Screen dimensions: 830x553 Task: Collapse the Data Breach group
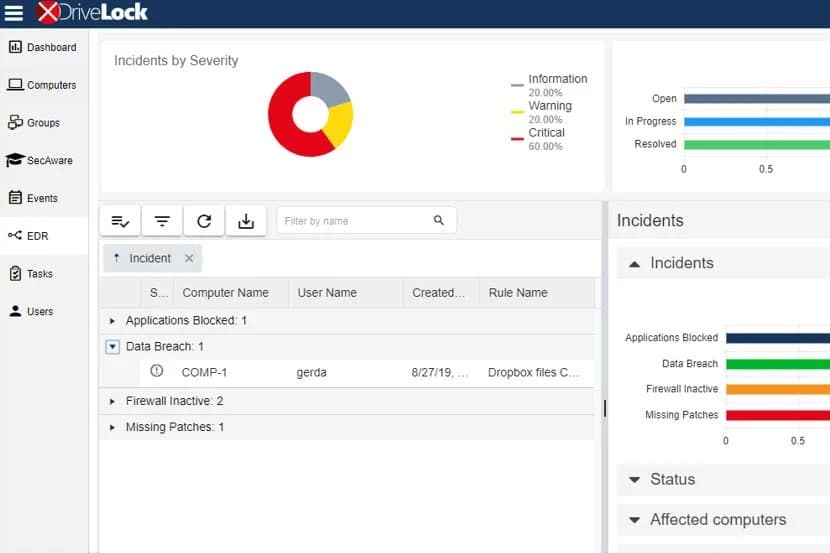(112, 347)
